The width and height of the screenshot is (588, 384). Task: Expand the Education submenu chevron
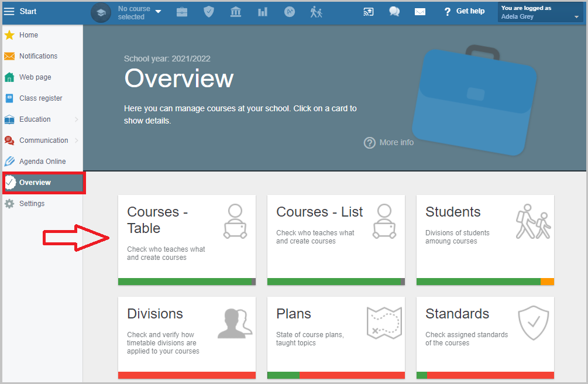coord(77,119)
